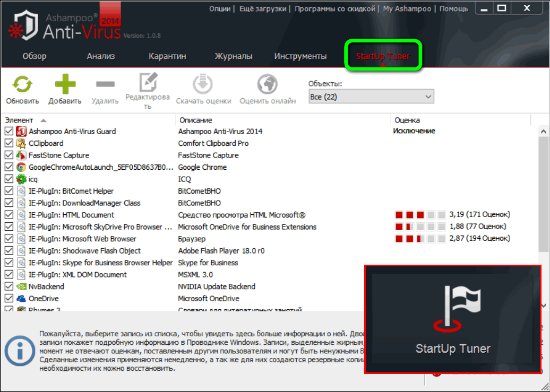550x392 pixels.
Task: Click the Удалить minus icon
Action: click(105, 84)
